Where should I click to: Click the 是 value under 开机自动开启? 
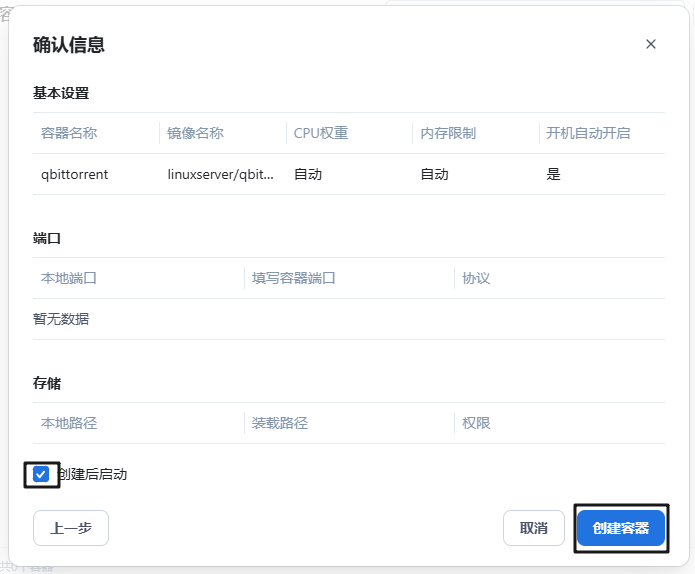pos(553,174)
